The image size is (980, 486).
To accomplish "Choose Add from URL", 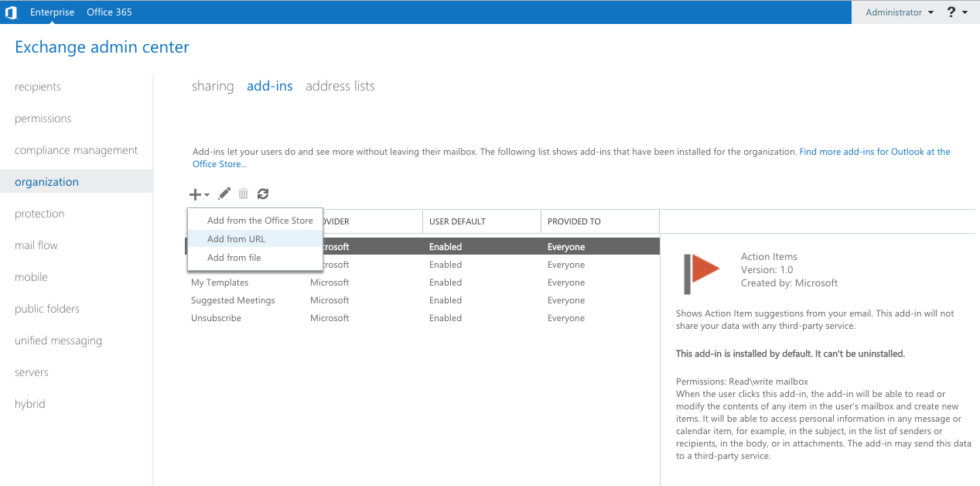I will click(255, 239).
